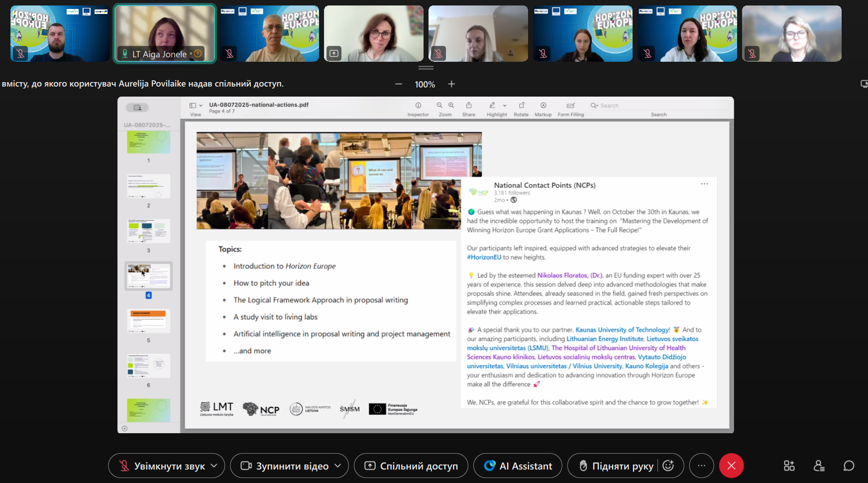Click the NCP logo beside the post

click(479, 192)
